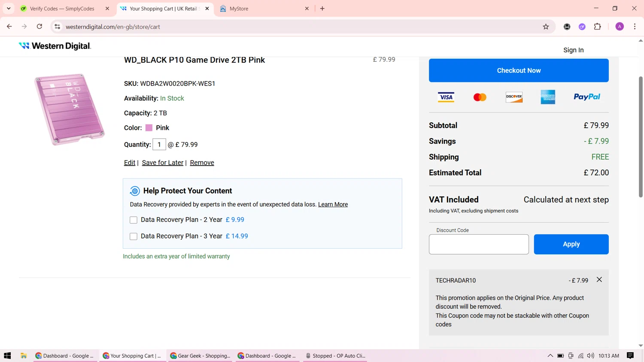Open Learn More about data recovery
The width and height of the screenshot is (644, 362).
[x=333, y=205]
